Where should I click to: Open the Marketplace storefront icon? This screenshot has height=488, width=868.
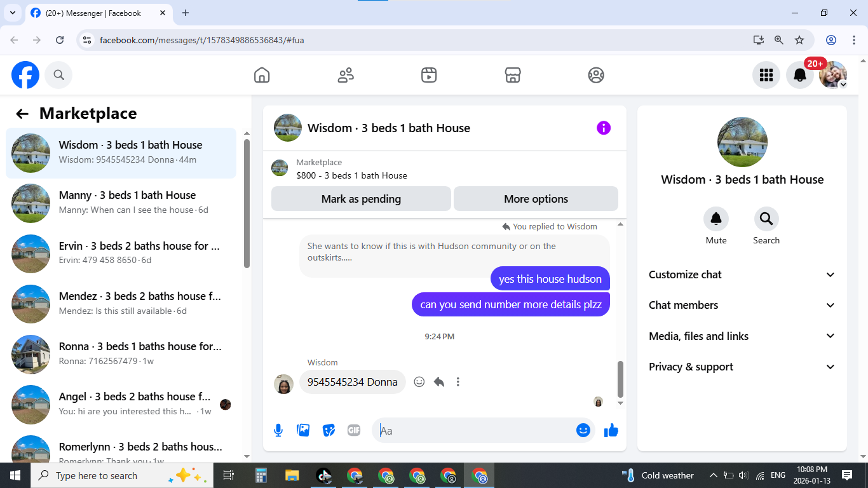513,75
